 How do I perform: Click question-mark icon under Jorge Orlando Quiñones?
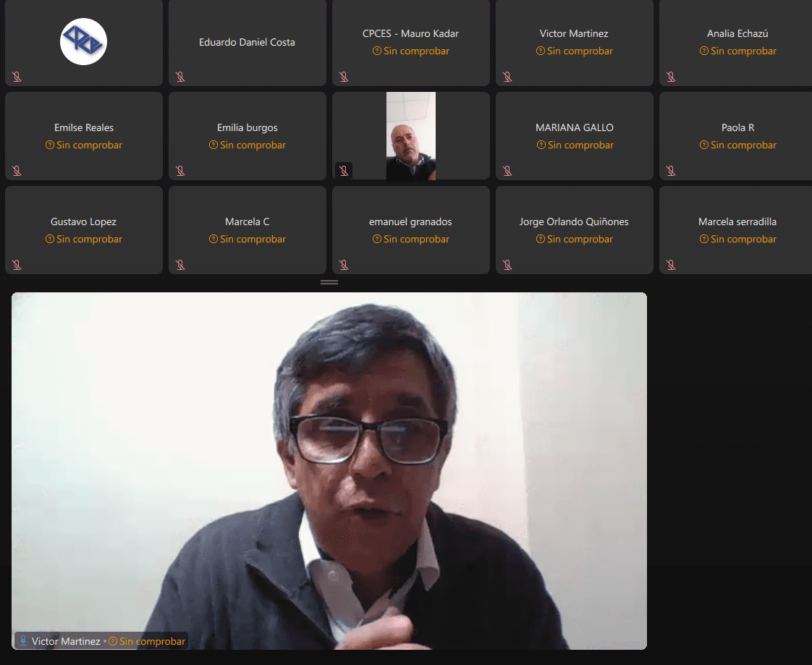click(541, 240)
